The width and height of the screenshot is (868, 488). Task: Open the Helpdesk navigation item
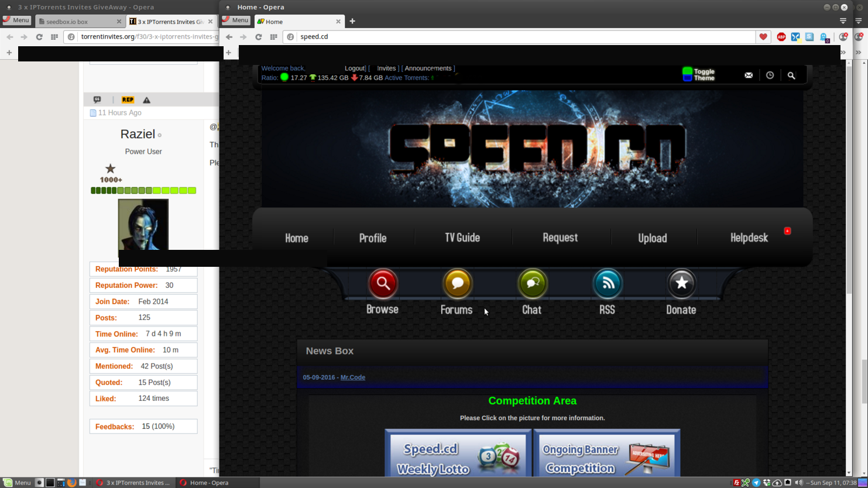tap(749, 238)
